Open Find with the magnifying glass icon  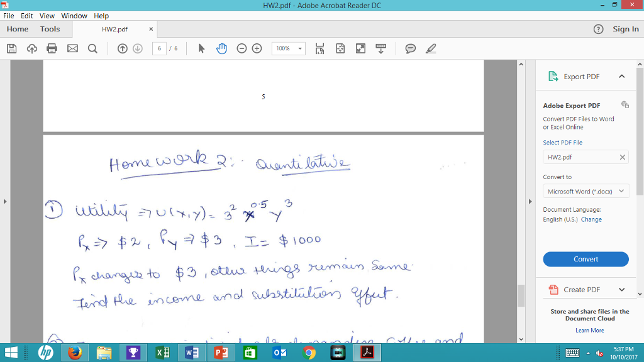(x=92, y=48)
